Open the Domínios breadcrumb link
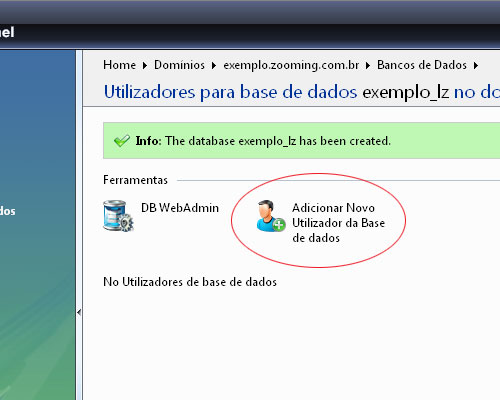The width and height of the screenshot is (500, 400). (179, 65)
